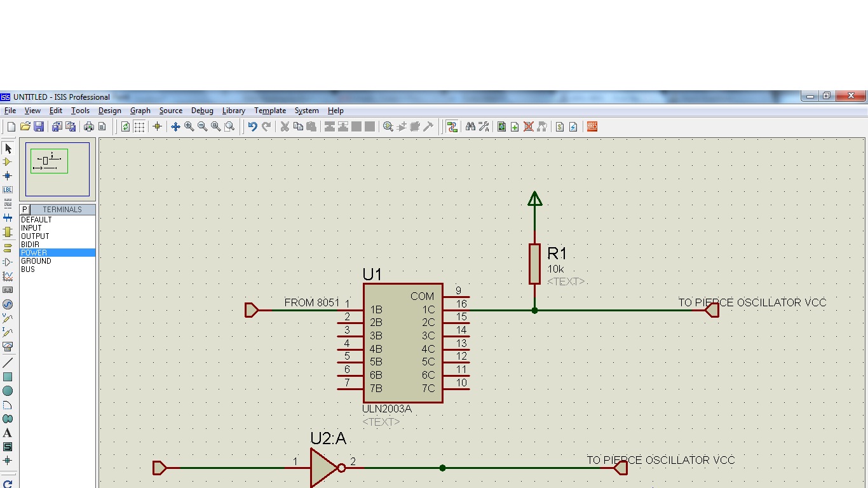Open the File menu
The width and height of the screenshot is (868, 488).
pos(10,111)
